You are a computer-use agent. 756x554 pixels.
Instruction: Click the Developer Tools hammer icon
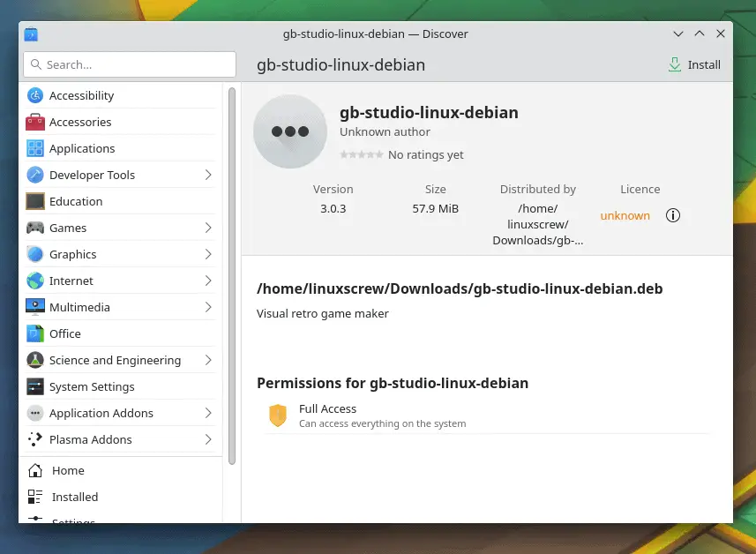tap(35, 175)
